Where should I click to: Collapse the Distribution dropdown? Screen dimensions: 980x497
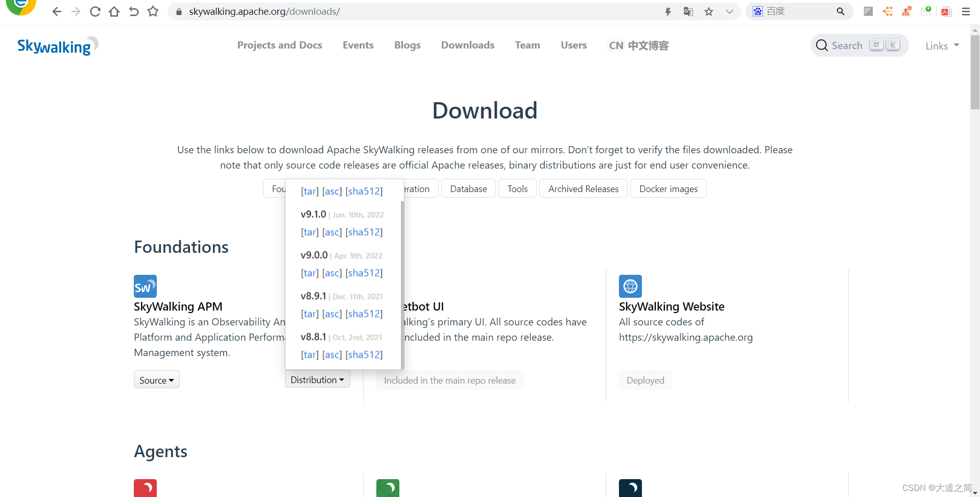[x=318, y=379]
